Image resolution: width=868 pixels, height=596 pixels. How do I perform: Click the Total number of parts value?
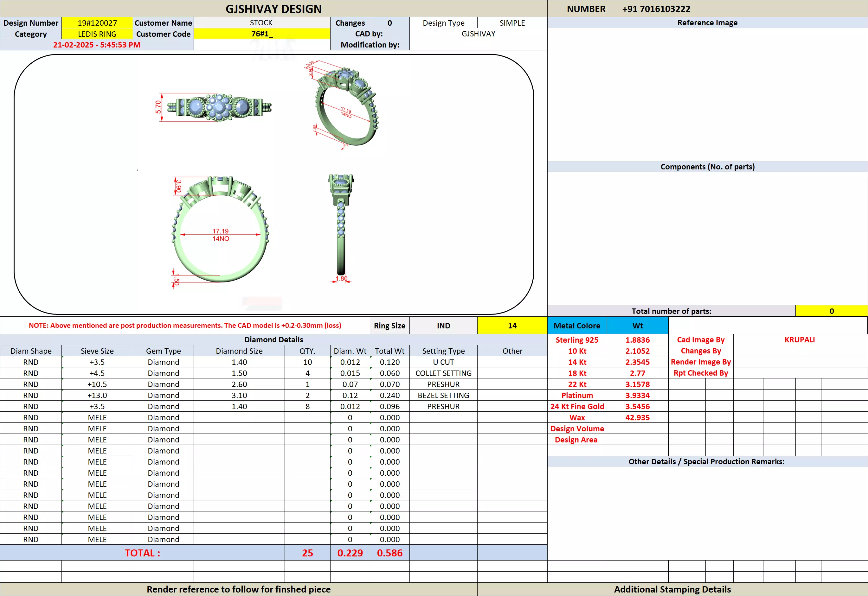tap(831, 311)
